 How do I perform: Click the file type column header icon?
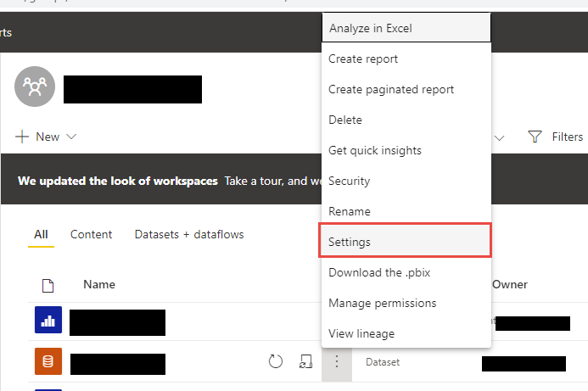tap(48, 285)
